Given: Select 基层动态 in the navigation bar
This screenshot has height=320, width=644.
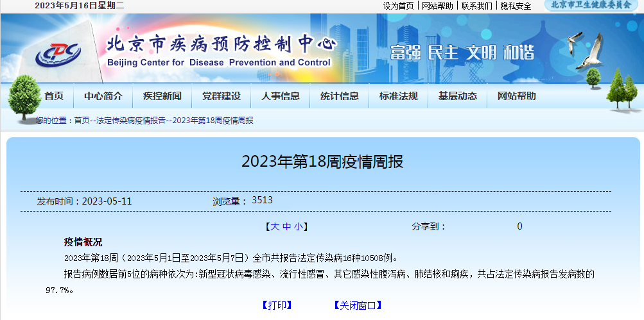Looking at the screenshot, I should (457, 96).
